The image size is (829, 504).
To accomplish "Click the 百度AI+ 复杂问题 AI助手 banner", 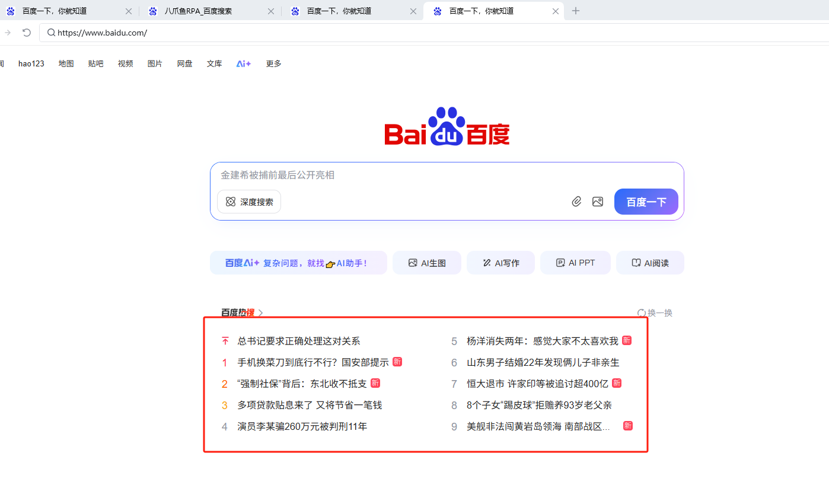I will pyautogui.click(x=298, y=263).
